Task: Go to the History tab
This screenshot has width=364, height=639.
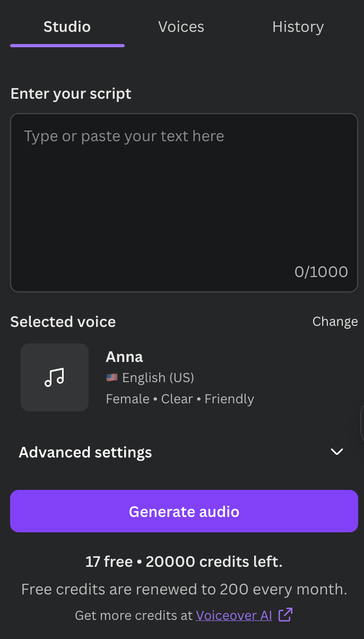Action: tap(298, 27)
